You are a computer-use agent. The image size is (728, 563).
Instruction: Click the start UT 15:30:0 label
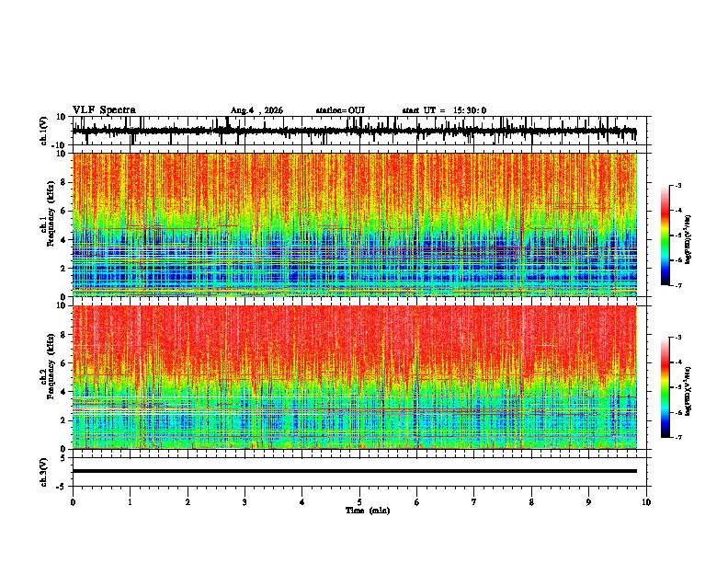(444, 110)
